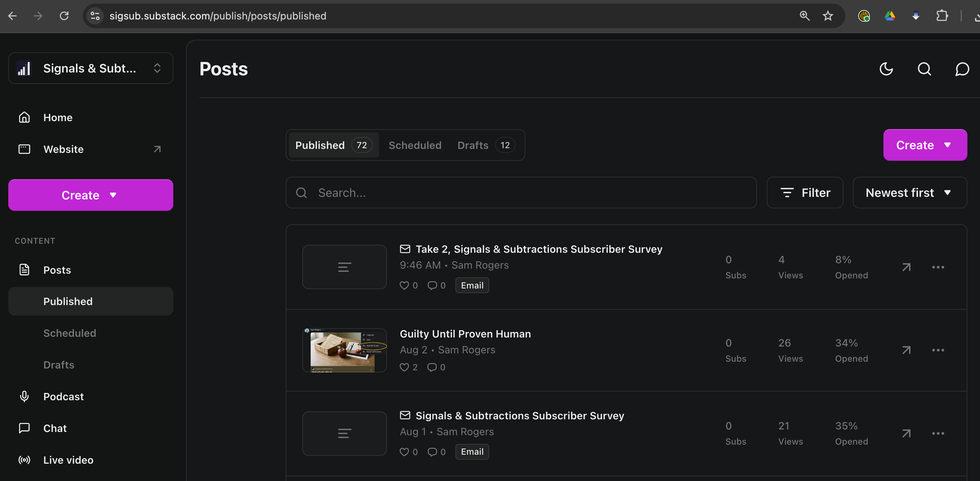The height and width of the screenshot is (481, 980).
Task: Open more options for Take 2 survey
Action: pos(938,267)
